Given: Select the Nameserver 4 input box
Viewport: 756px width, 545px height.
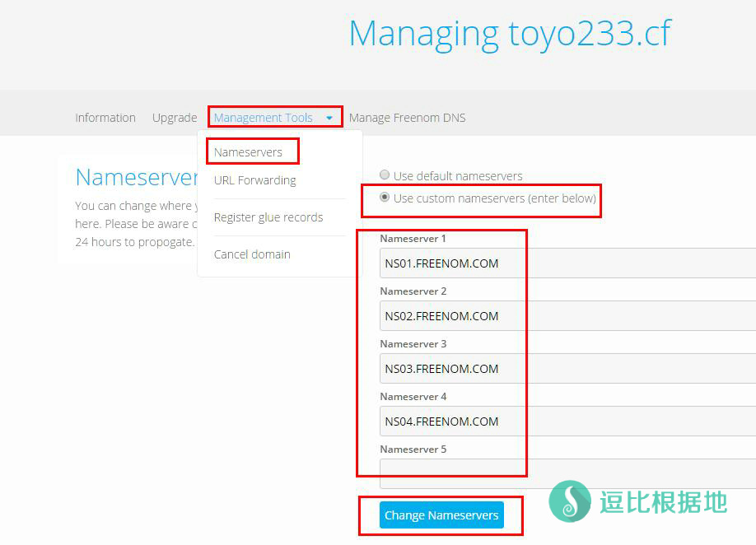Looking at the screenshot, I should (x=567, y=422).
